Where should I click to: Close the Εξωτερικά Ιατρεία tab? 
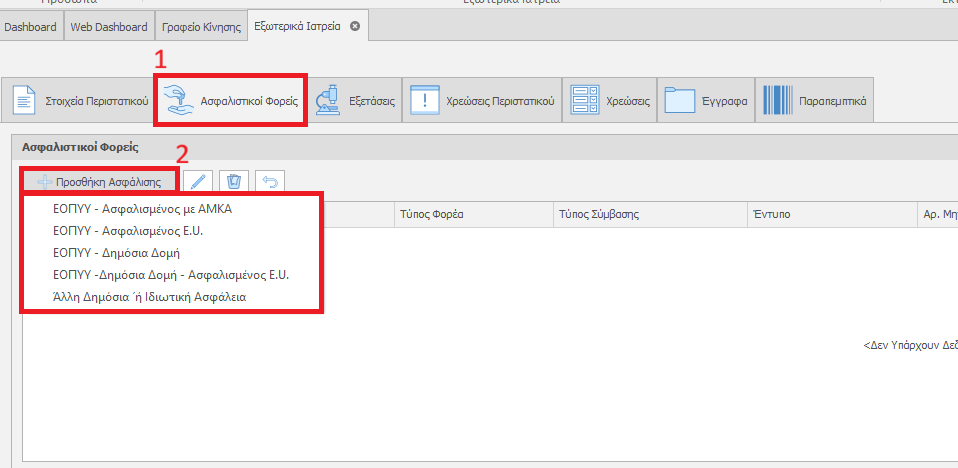[x=354, y=26]
